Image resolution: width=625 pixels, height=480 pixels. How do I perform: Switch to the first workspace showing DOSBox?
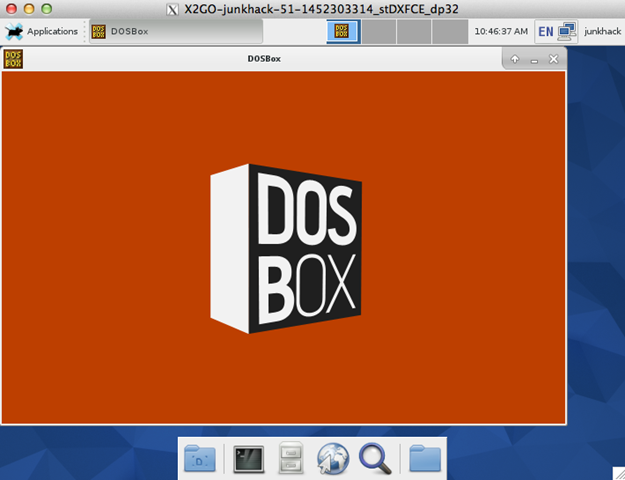(342, 31)
